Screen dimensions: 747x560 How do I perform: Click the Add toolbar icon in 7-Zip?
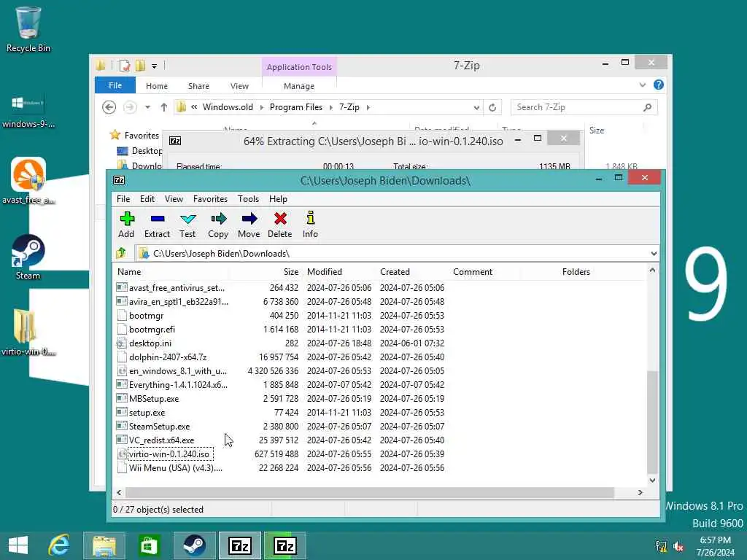(127, 225)
